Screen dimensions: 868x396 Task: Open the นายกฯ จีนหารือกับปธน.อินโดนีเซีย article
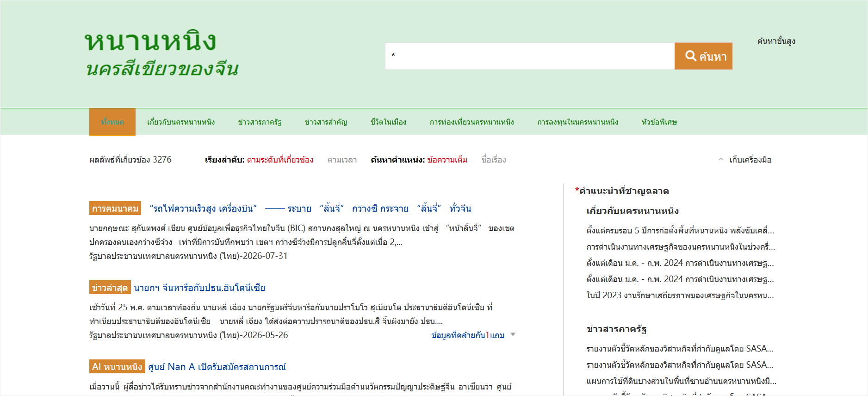[x=199, y=288]
